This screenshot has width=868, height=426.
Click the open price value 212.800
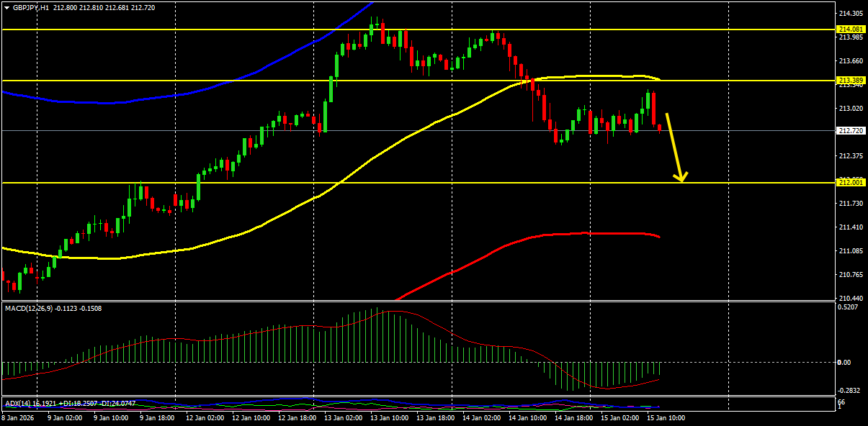(x=66, y=7)
